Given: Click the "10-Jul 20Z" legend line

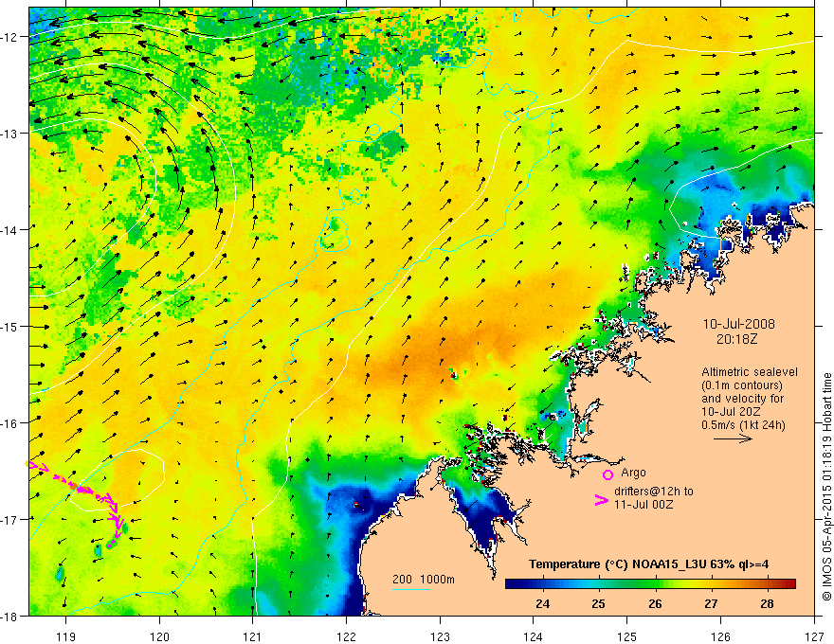Looking at the screenshot, I should pos(731,412).
